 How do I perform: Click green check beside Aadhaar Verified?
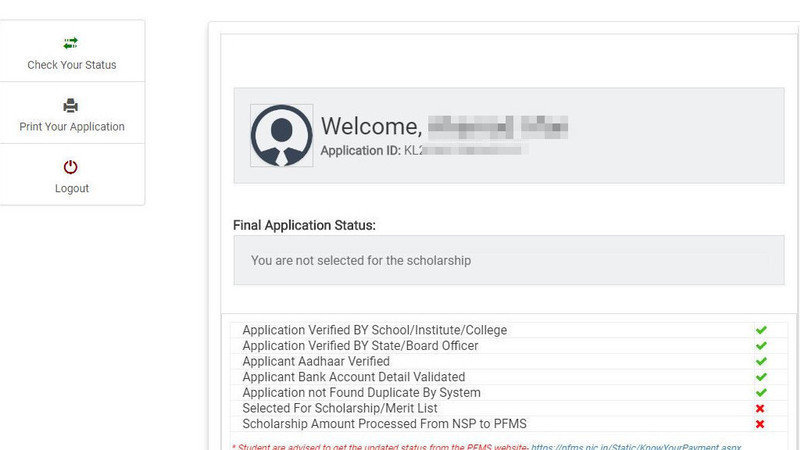(x=761, y=361)
